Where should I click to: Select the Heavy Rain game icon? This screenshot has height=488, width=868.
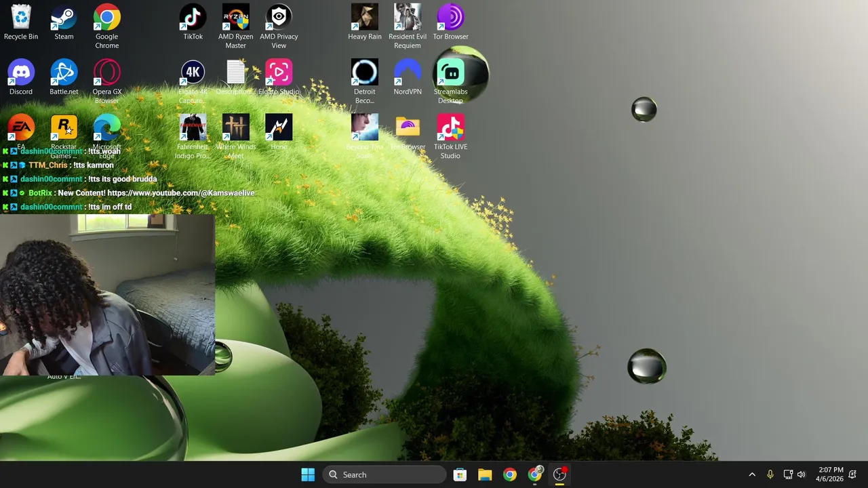click(x=365, y=22)
